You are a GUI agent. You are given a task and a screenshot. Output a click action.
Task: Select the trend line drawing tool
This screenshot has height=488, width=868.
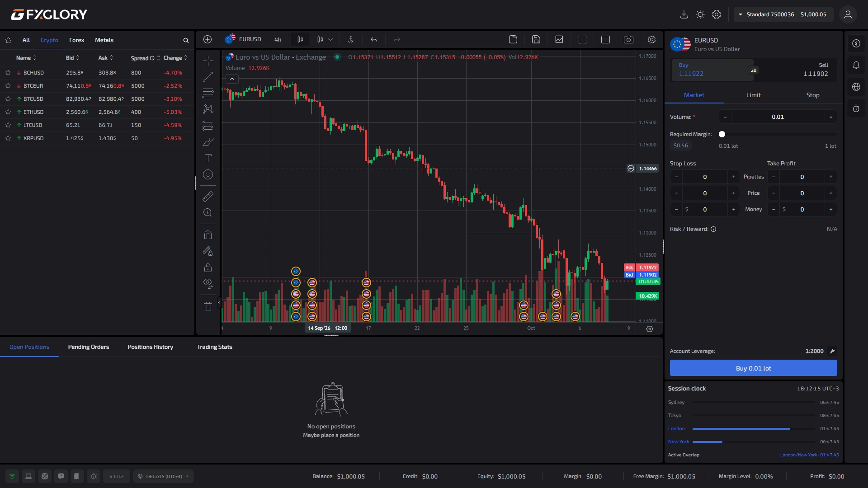208,77
